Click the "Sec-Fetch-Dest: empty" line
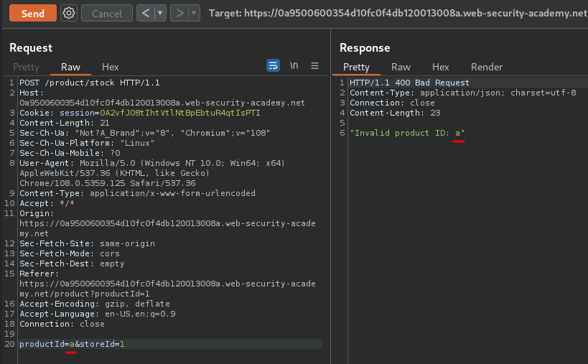Viewport: 588px width, 364px height. pos(72,263)
